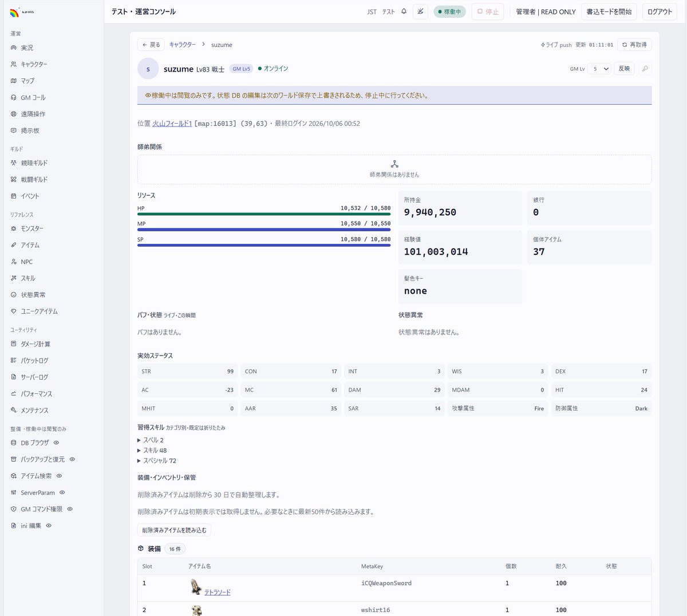The image size is (687, 616).
Task: Expand the スペル 2 skill group
Action: point(151,440)
